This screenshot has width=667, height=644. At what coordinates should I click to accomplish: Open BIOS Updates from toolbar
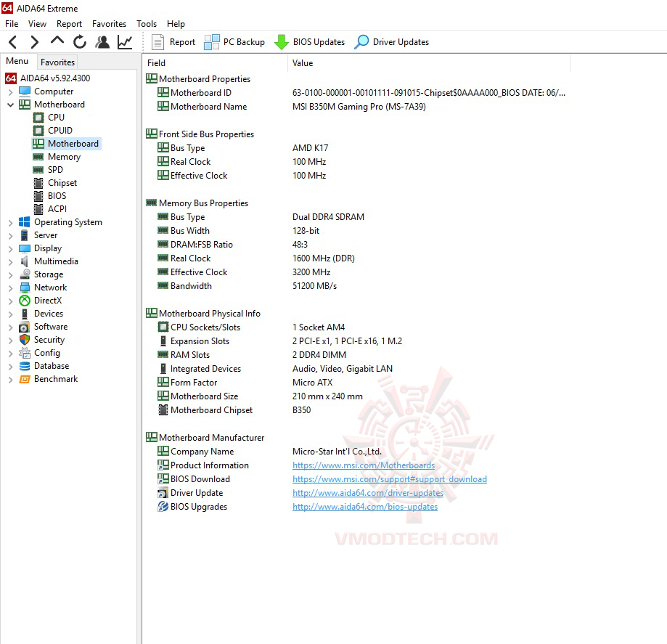click(x=309, y=41)
